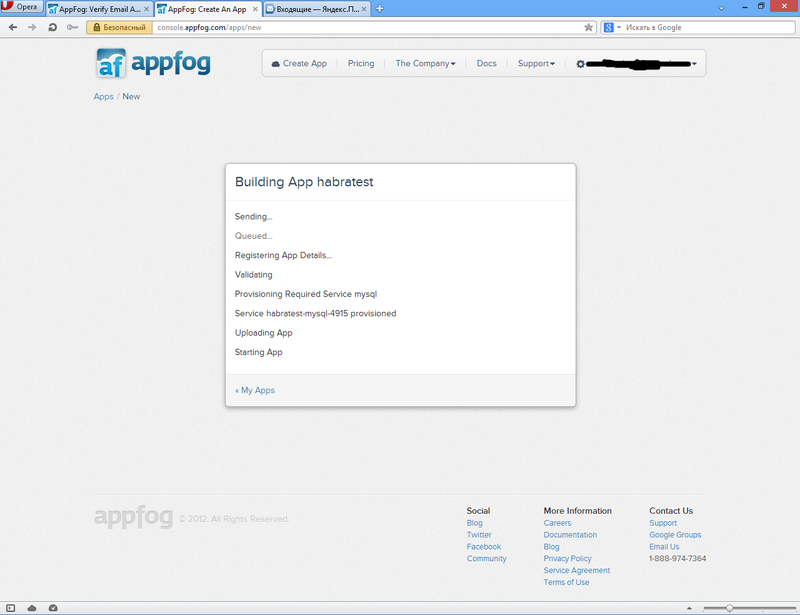Open the closed tabs dropdown arrow
The height and width of the screenshot is (615, 800).
click(x=721, y=9)
